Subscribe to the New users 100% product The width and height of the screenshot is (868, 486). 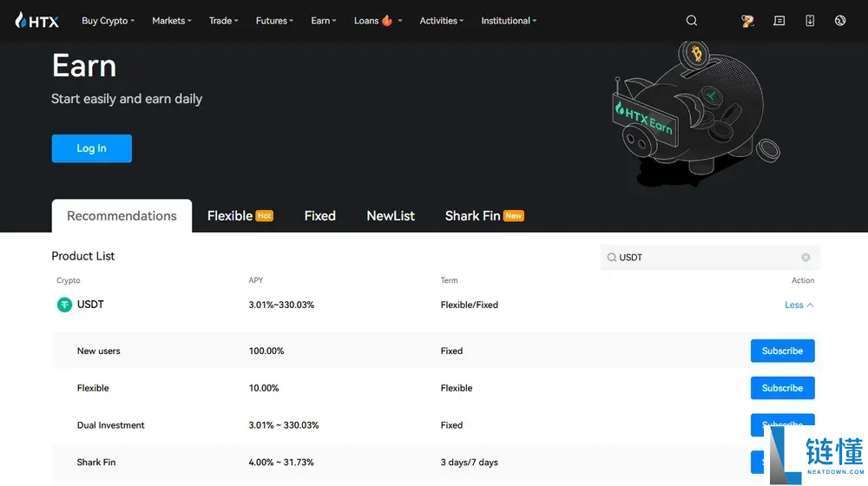[782, 351]
